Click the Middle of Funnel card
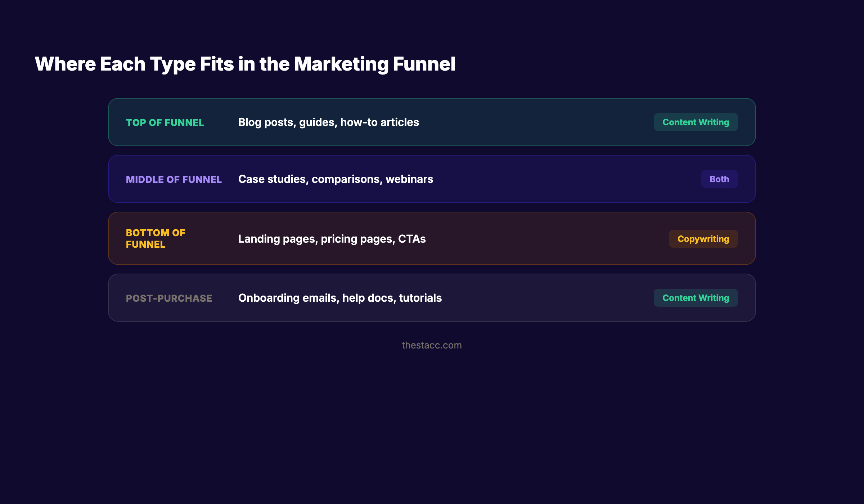864x504 pixels. click(x=432, y=179)
